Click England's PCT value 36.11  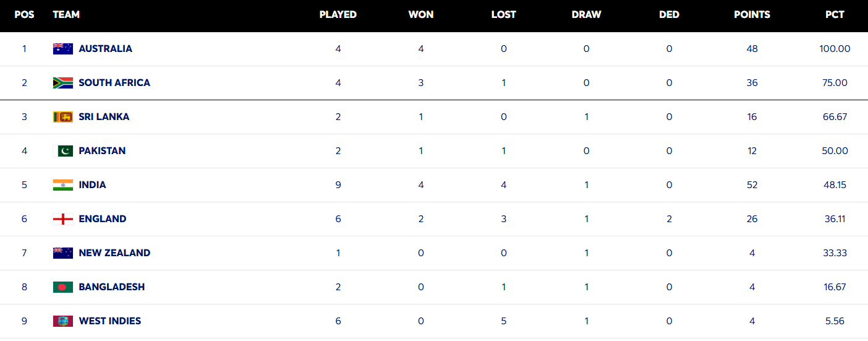pos(835,219)
